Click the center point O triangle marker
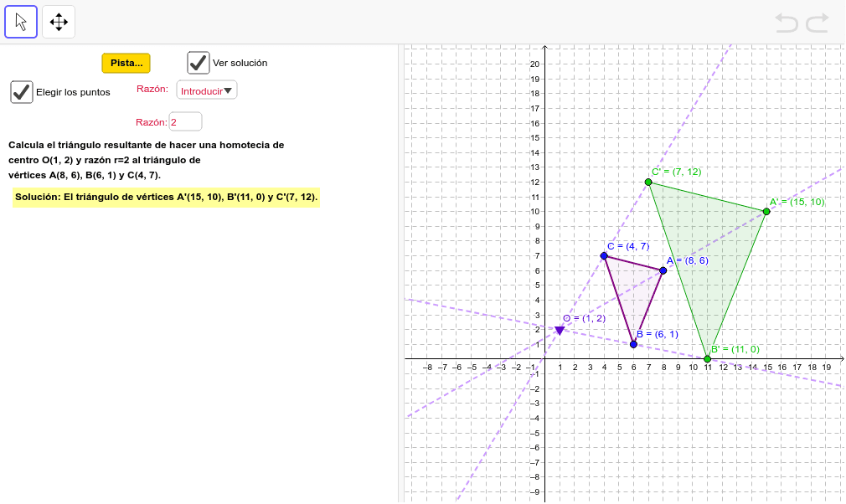This screenshot has height=504, width=846. [x=560, y=331]
